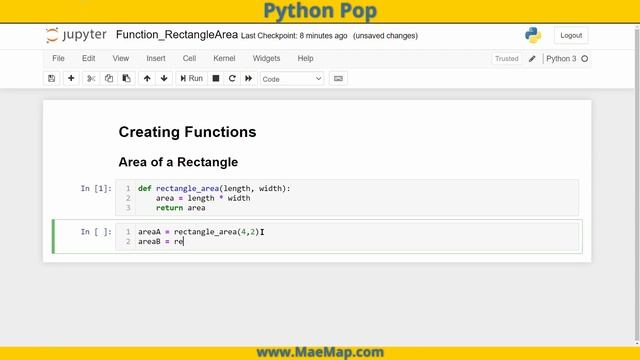Rename notebook title Function_RectangleArea
Viewport: 640px width, 360px height.
tap(177, 35)
